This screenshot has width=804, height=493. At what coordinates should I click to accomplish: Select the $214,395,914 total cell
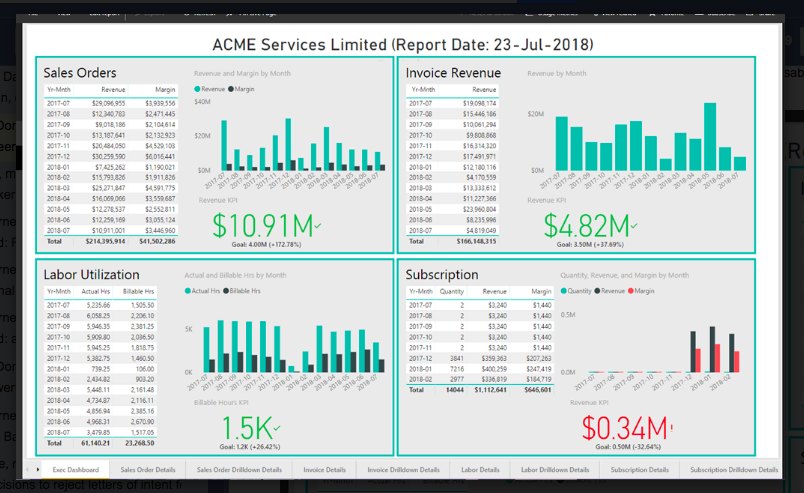pos(105,241)
